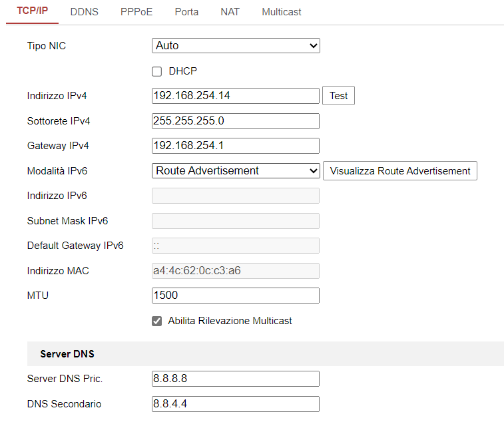Open the NAT tab
The height and width of the screenshot is (424, 504).
[x=230, y=12]
